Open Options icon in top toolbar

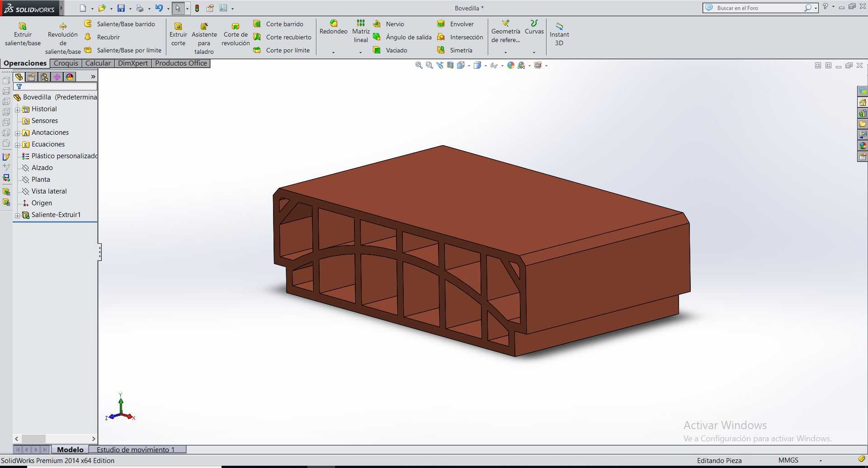coord(223,8)
